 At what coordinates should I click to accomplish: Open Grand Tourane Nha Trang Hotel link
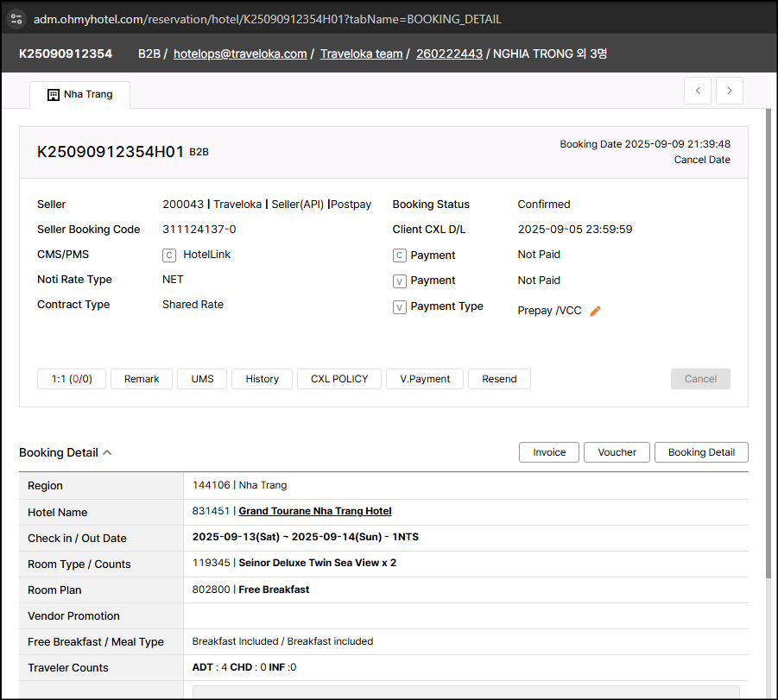315,511
